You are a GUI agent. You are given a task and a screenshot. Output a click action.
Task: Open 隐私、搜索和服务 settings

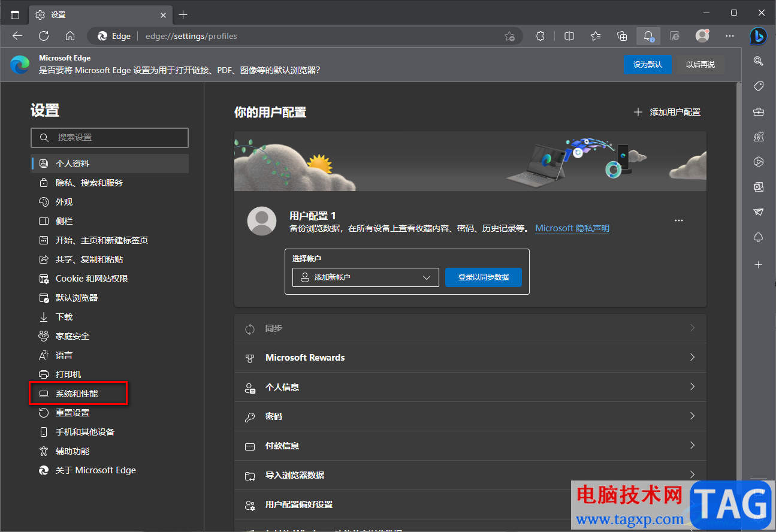coord(110,183)
